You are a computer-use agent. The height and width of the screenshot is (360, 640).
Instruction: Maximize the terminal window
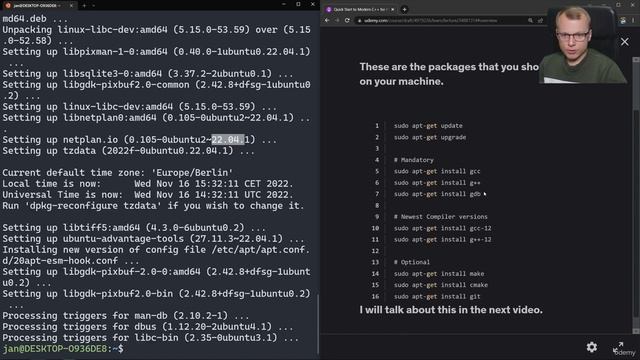[298, 4]
